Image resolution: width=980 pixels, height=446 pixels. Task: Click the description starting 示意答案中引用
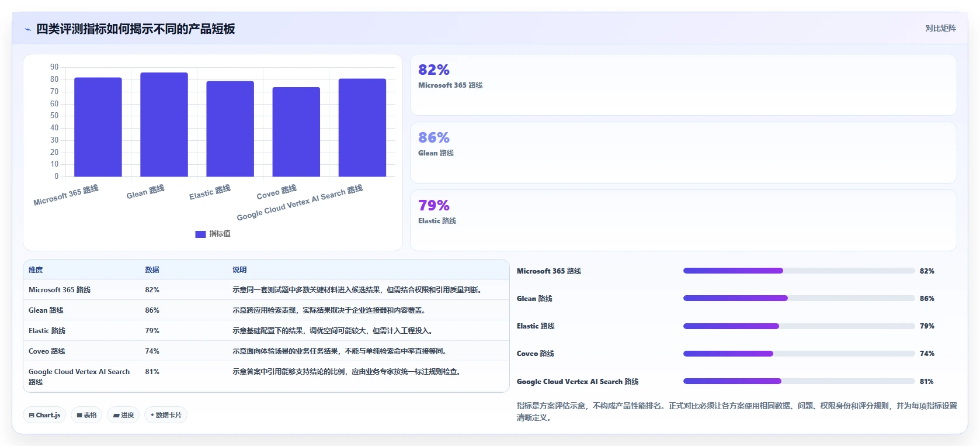pos(348,372)
